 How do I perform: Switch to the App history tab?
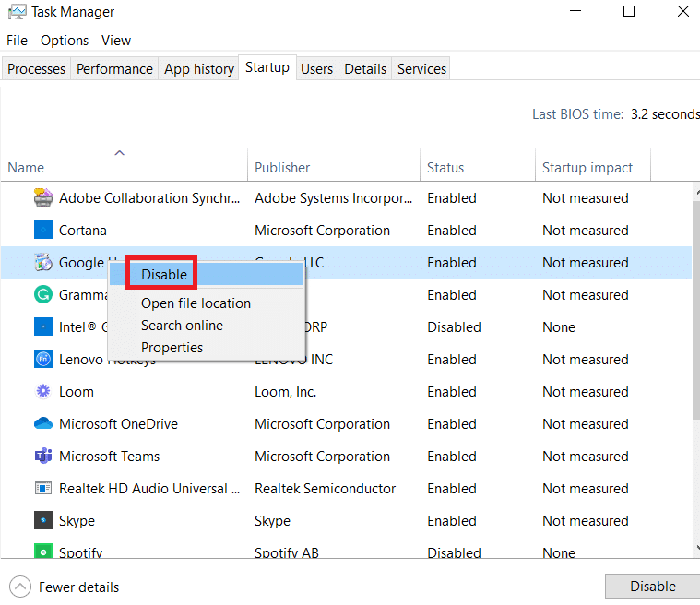tap(199, 69)
